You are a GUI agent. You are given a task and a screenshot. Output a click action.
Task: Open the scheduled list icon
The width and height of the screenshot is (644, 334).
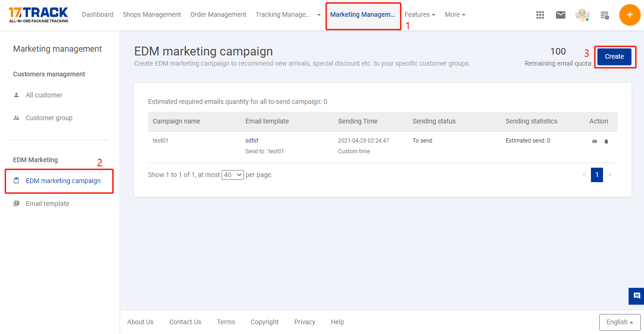tap(604, 15)
